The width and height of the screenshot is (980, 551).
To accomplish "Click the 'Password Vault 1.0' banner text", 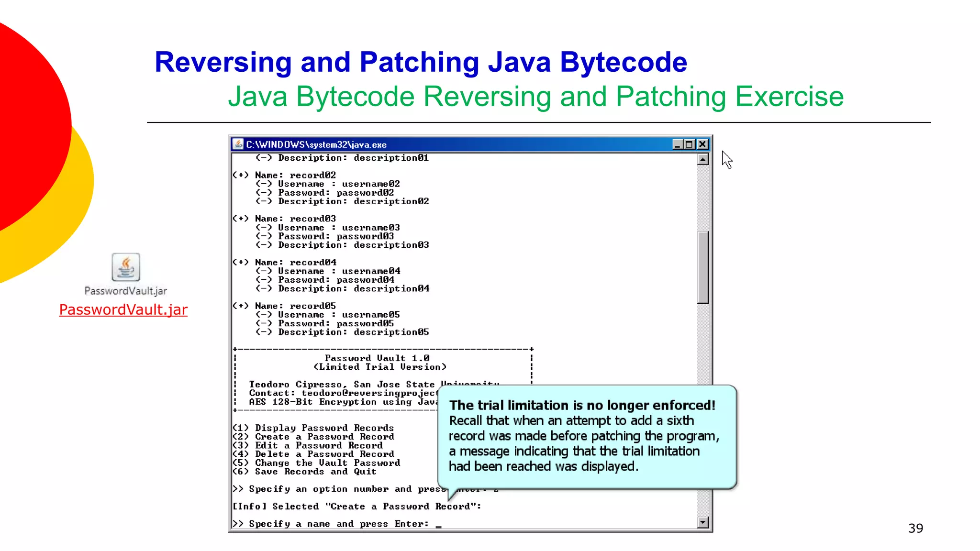I will pyautogui.click(x=377, y=358).
